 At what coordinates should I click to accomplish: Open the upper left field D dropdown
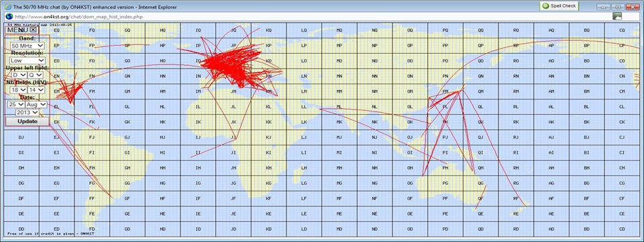[19, 75]
